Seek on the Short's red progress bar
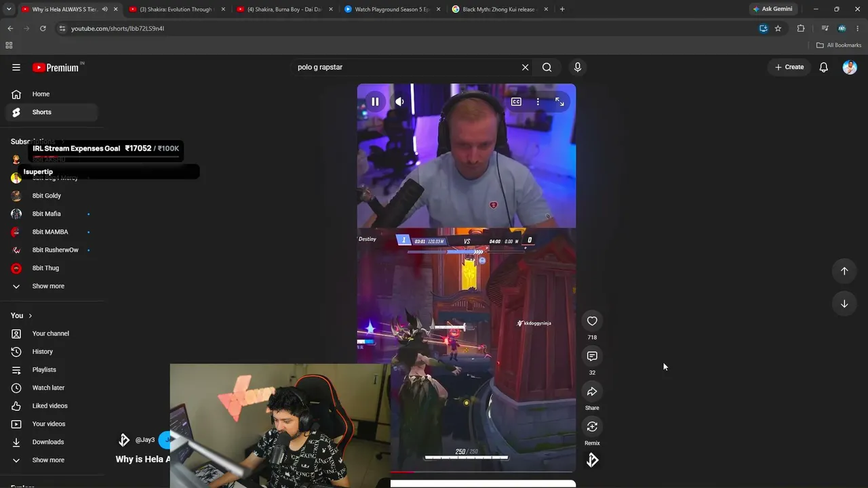 (x=483, y=471)
